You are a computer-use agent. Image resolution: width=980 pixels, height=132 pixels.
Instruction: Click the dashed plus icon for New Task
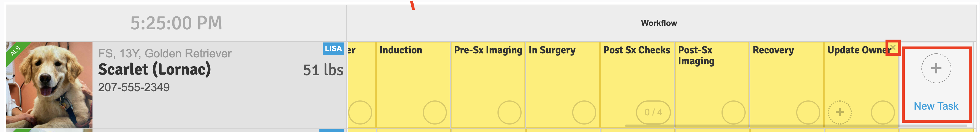[x=935, y=69]
